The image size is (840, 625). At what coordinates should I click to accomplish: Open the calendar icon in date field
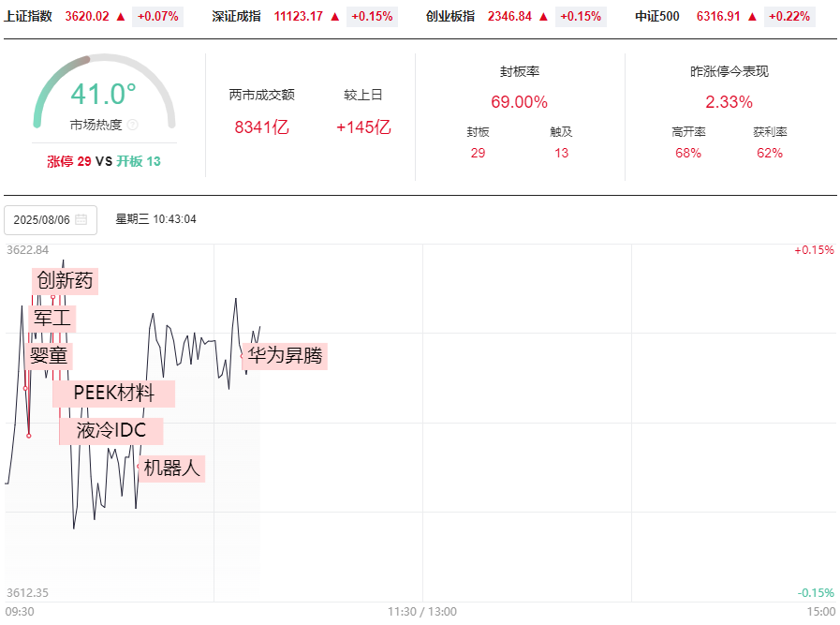click(81, 220)
